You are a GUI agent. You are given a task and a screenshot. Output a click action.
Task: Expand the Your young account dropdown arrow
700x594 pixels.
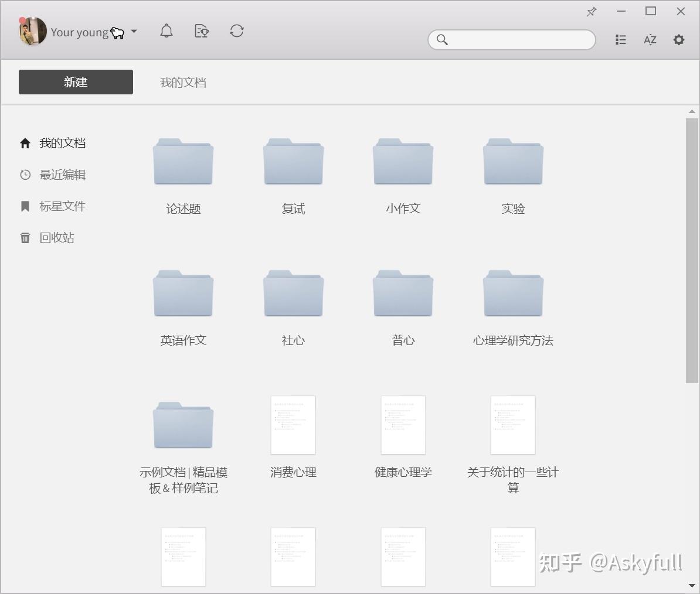click(134, 31)
